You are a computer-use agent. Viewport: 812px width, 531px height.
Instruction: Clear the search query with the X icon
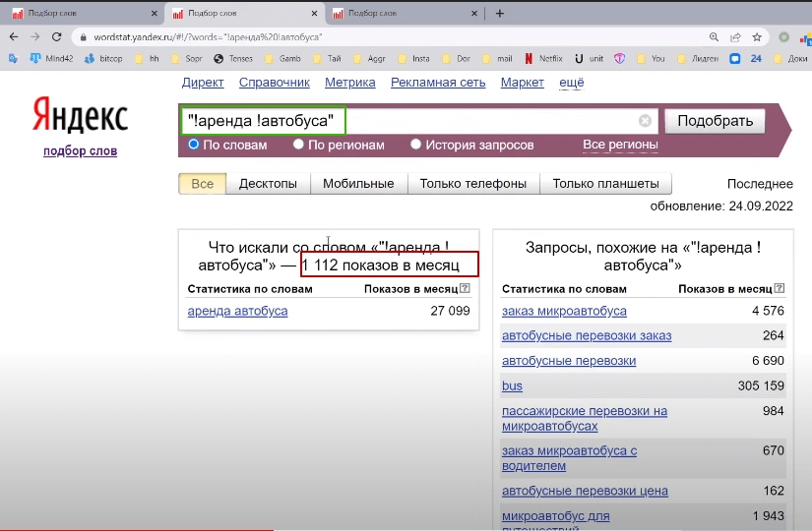[645, 121]
